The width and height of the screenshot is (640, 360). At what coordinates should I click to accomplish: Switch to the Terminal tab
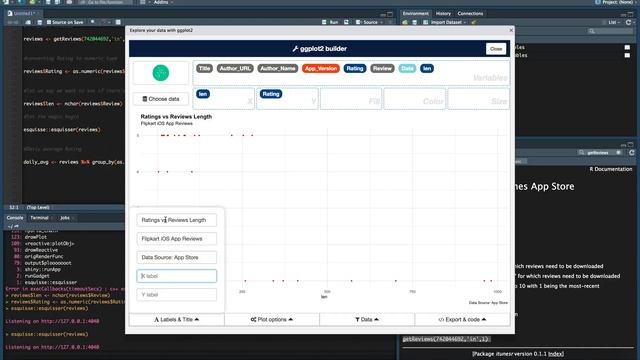(x=39, y=218)
